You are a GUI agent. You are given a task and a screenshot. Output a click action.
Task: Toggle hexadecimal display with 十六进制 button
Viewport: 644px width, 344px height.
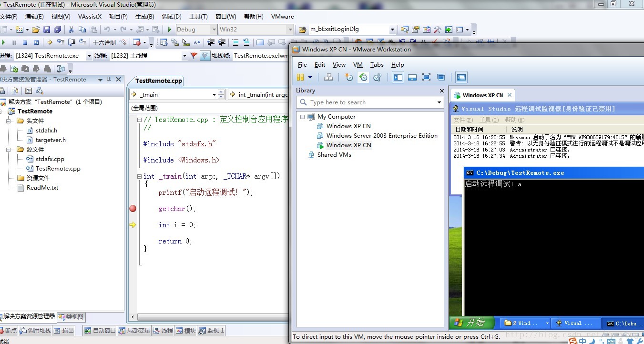(104, 42)
